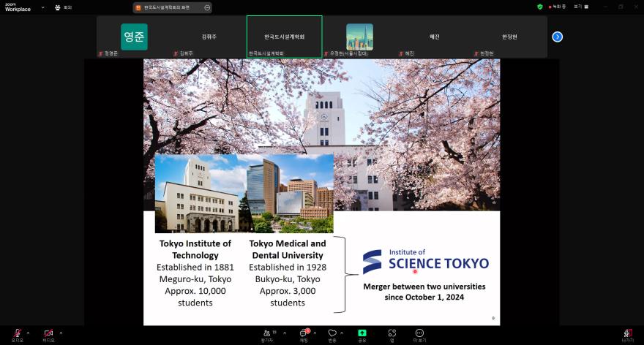Click the orange share indicator icon
644x345 pixels.
click(138, 8)
